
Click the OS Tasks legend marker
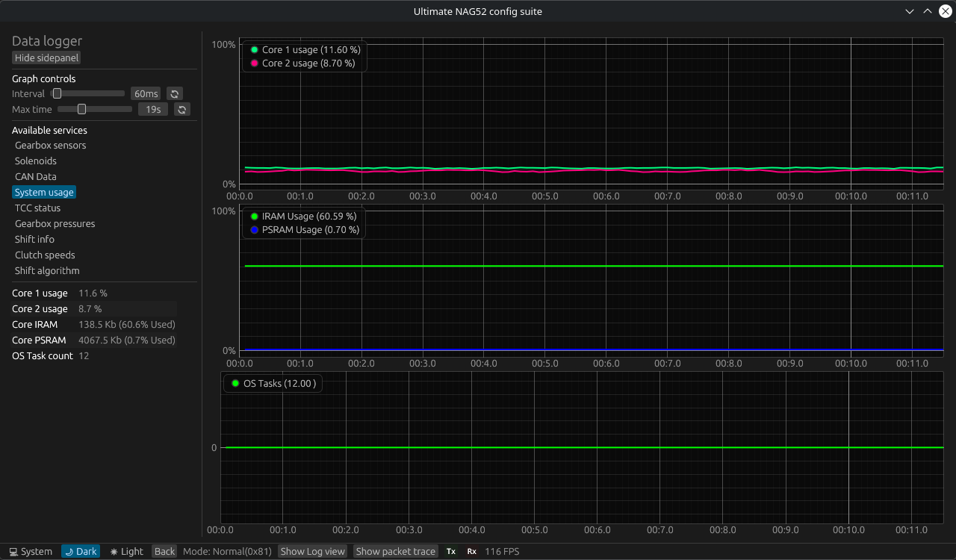click(x=236, y=384)
